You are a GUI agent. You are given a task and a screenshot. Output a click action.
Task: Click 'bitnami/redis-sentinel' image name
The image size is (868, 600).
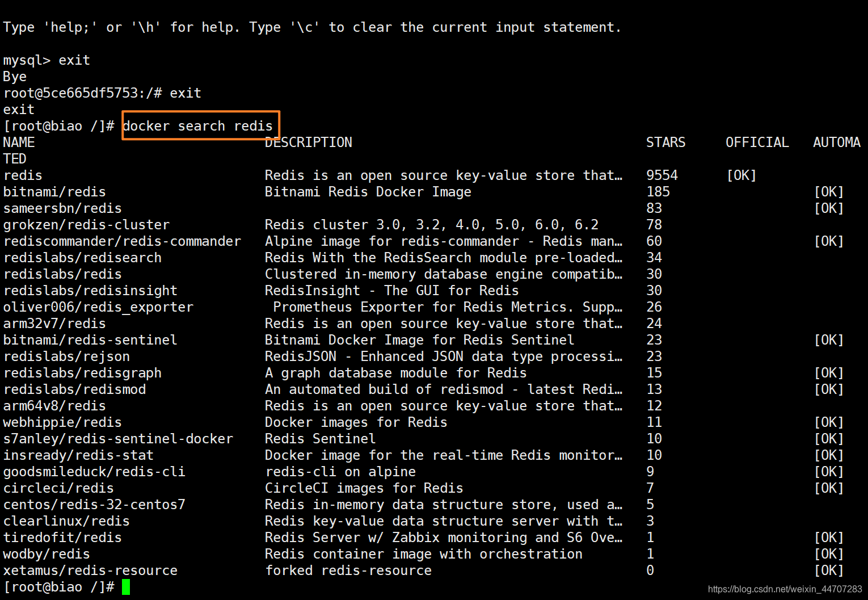(90, 340)
